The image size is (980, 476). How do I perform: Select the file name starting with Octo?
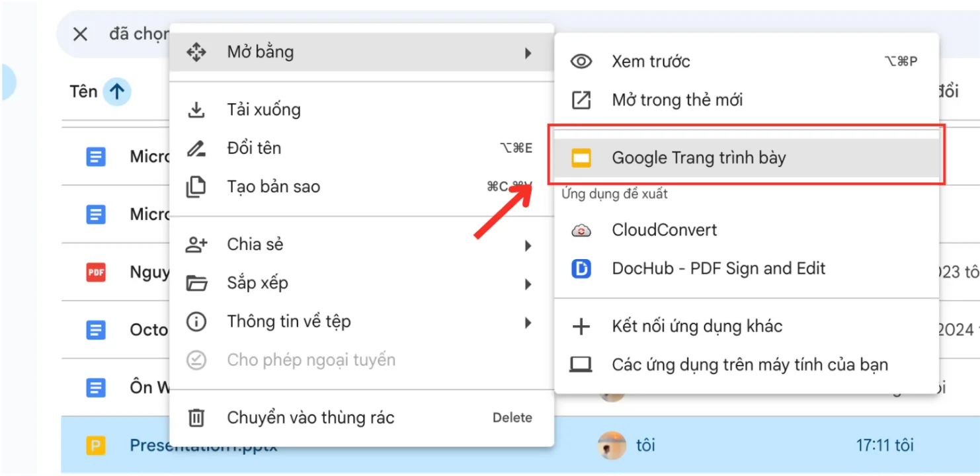149,329
